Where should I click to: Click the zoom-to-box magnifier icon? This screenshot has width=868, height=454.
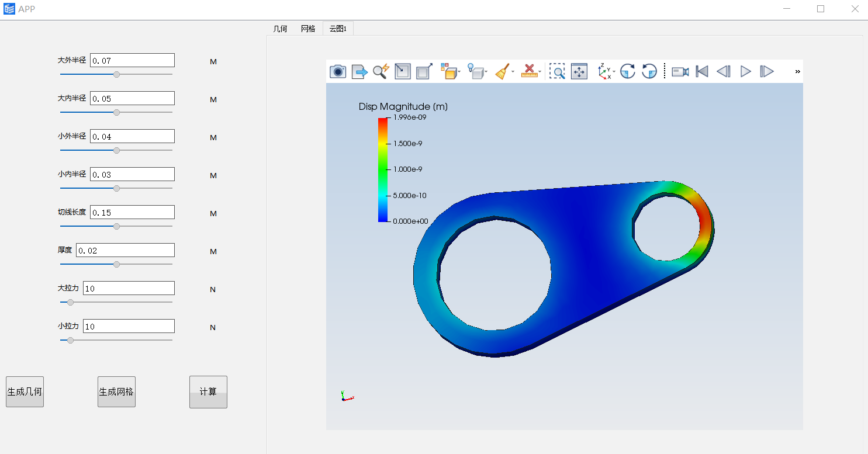[x=557, y=71]
